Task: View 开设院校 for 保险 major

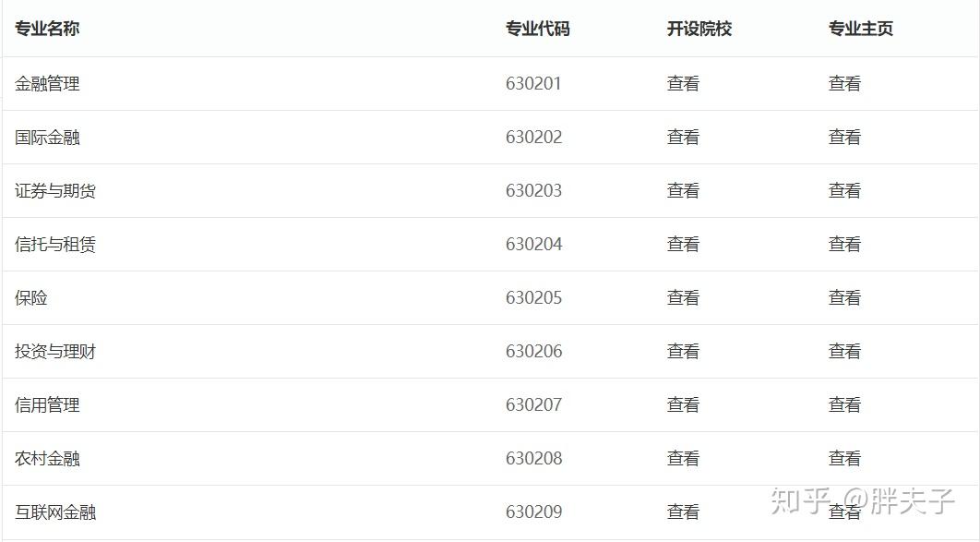Action: click(683, 297)
